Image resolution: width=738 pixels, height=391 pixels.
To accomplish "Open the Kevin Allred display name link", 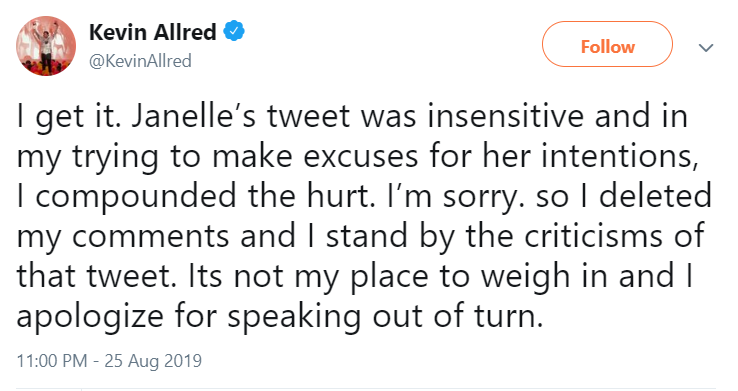I will [152, 32].
